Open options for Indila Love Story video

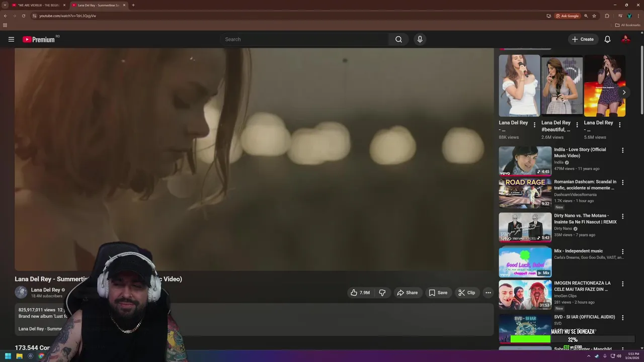pos(622,150)
